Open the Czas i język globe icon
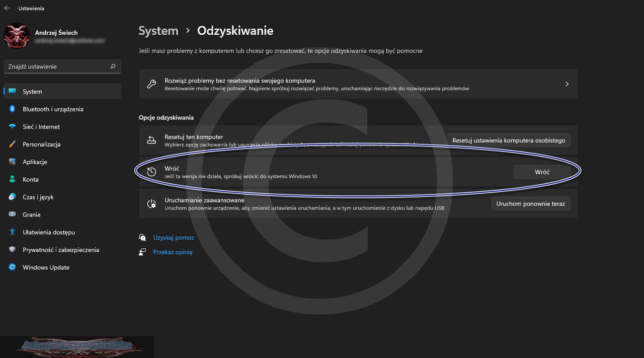The width and height of the screenshot is (644, 358). coord(12,197)
